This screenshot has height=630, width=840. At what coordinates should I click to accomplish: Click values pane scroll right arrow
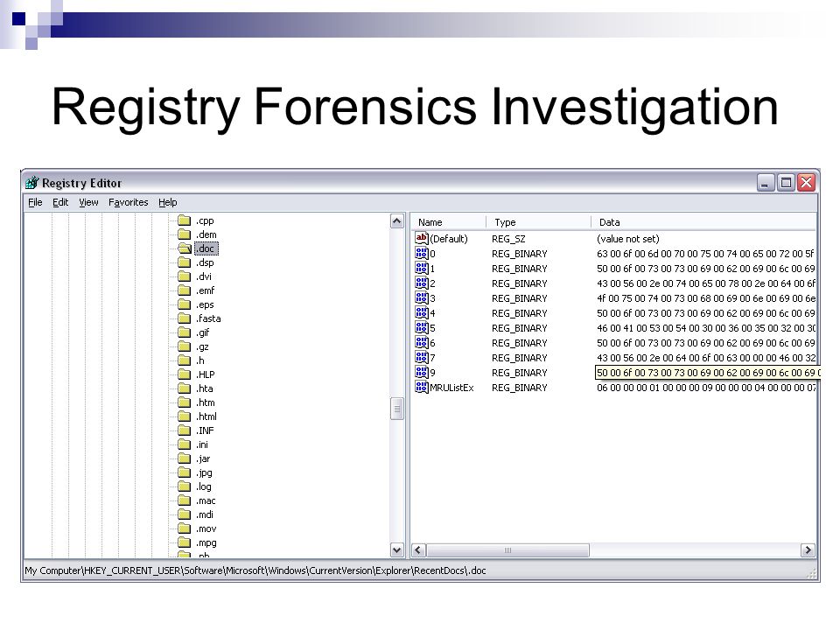(x=808, y=550)
